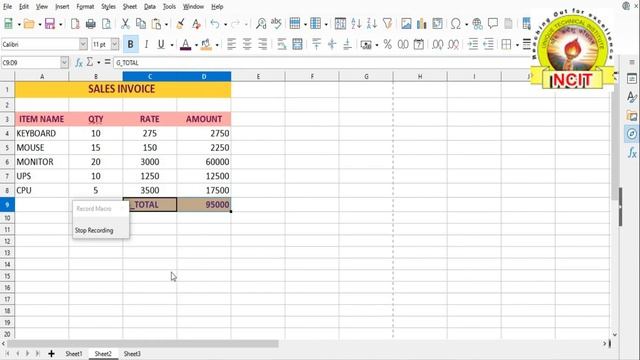Screen dimensions: 640x360
Task: Click the horizontal scrollbar thumb
Action: point(143,344)
